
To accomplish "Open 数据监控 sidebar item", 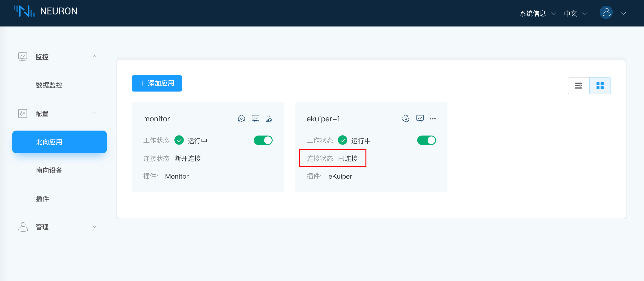I will tap(49, 85).
